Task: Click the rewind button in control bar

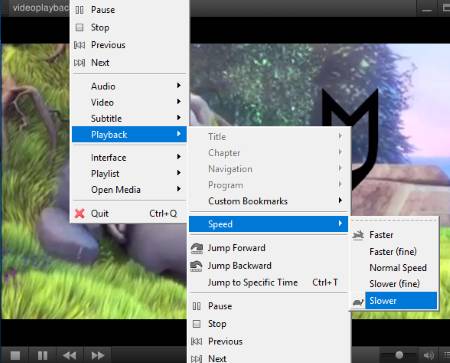Action: pyautogui.click(x=70, y=355)
